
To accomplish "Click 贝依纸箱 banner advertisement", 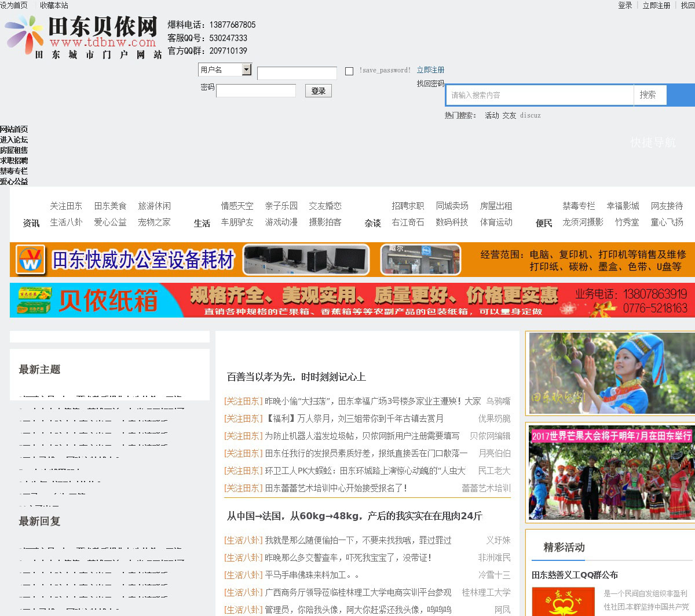I will coord(352,300).
